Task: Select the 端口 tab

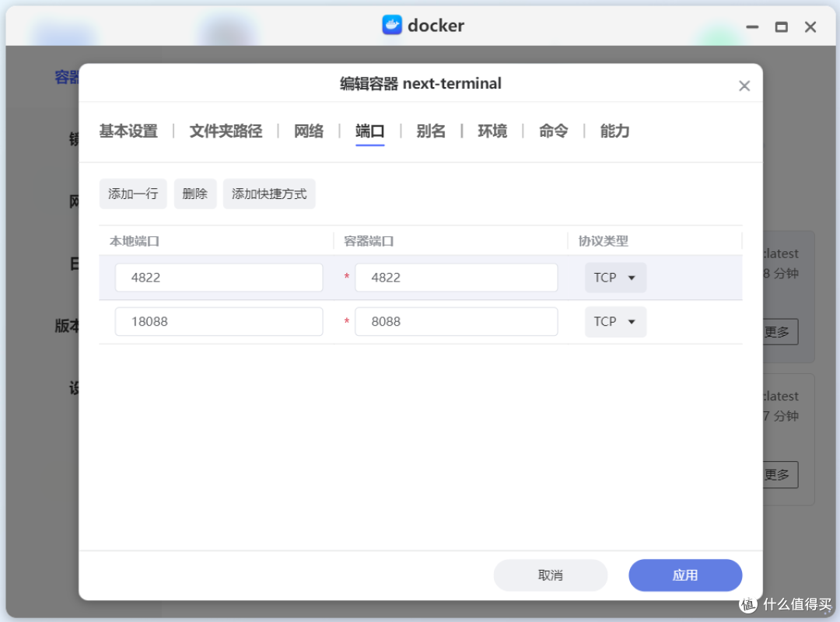Action: tap(369, 131)
